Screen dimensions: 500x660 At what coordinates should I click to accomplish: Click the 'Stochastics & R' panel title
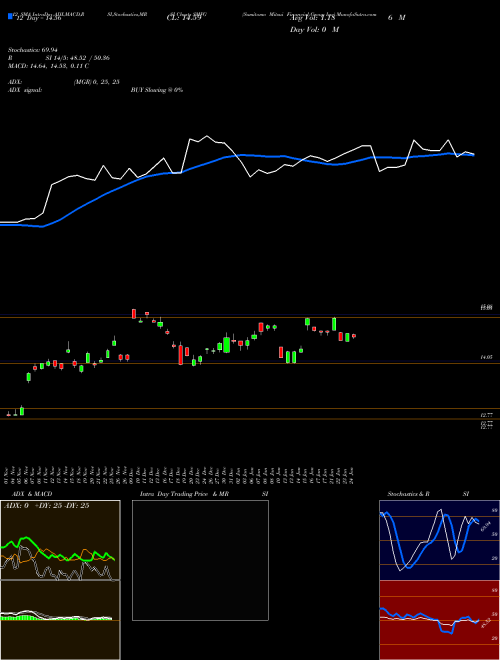[408, 494]
